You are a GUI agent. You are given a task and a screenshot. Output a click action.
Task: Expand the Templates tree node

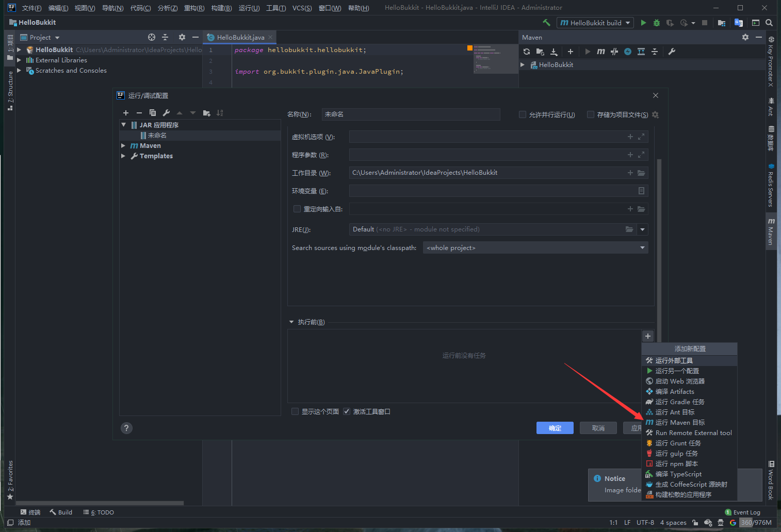[x=123, y=156]
